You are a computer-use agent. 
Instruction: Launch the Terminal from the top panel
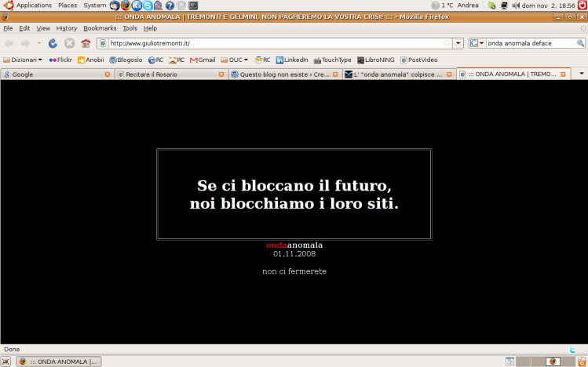point(193,5)
